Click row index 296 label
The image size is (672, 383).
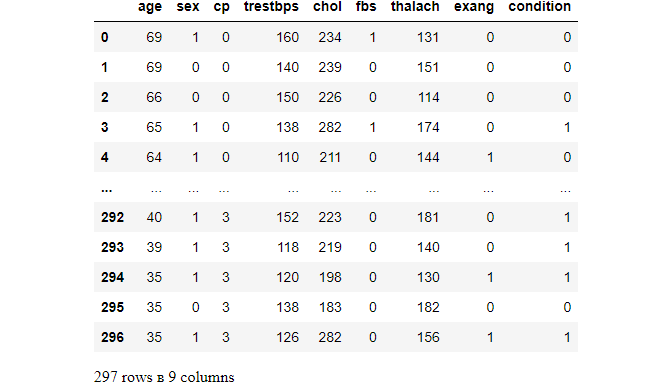112,337
